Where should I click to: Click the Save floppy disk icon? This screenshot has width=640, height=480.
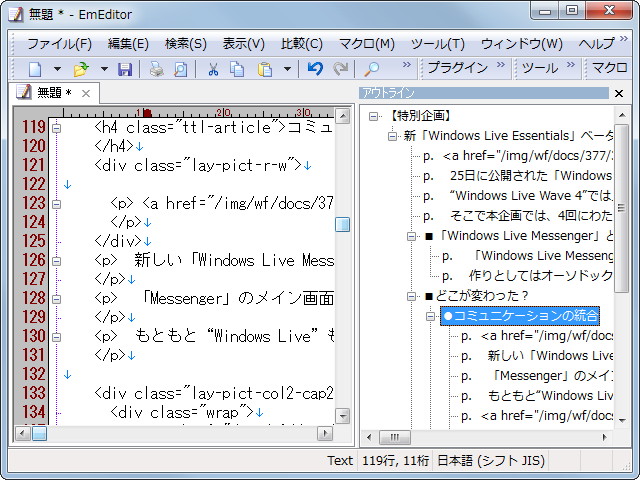coord(125,69)
